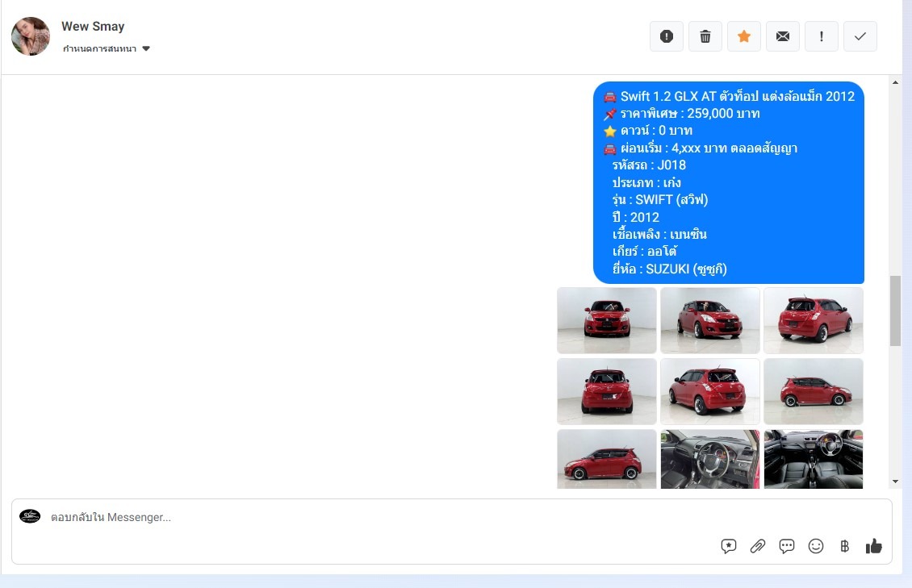The height and width of the screenshot is (588, 912).
Task: Attach a file with paperclip icon
Action: pyautogui.click(x=757, y=546)
